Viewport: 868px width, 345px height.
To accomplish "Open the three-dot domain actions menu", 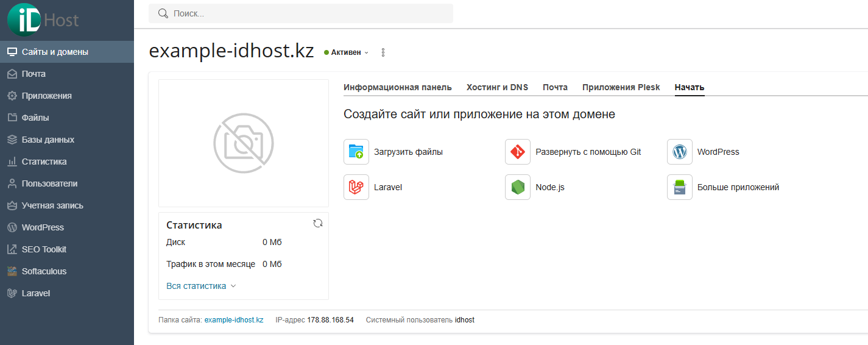I will pyautogui.click(x=383, y=52).
